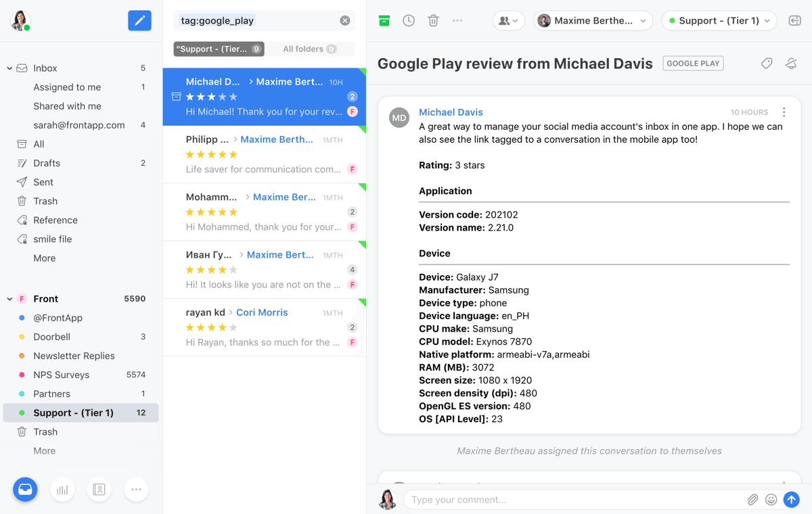Click the notification bell icon
812x514 pixels.
click(791, 64)
